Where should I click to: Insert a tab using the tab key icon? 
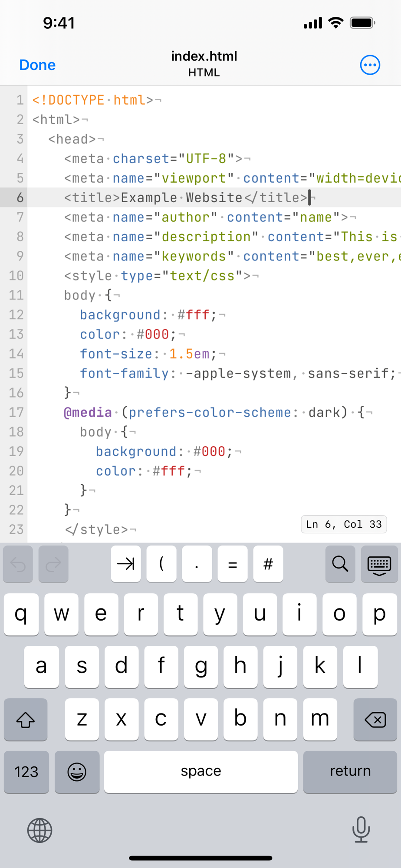(126, 564)
